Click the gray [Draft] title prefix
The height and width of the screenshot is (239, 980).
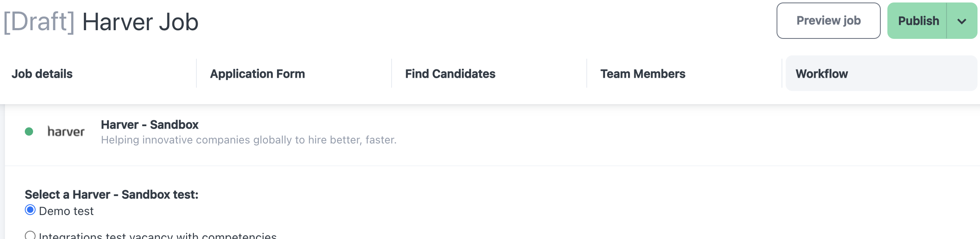(39, 22)
